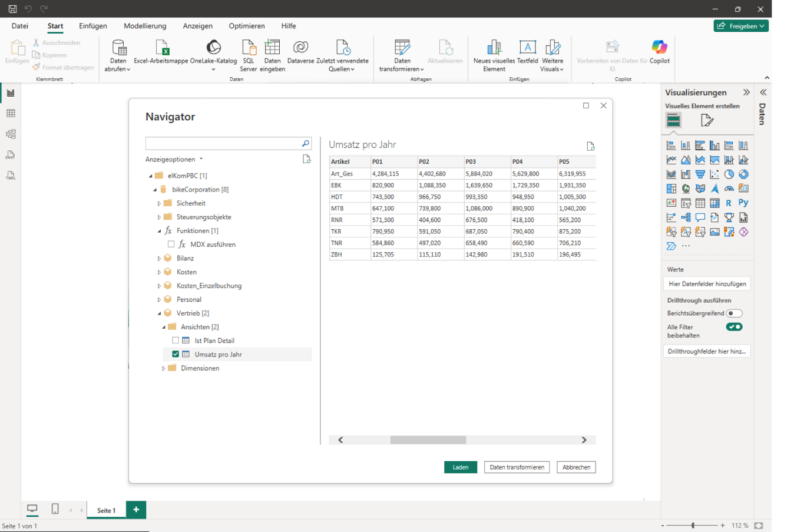Open the Datei menu
This screenshot has width=794, height=532.
pos(19,26)
